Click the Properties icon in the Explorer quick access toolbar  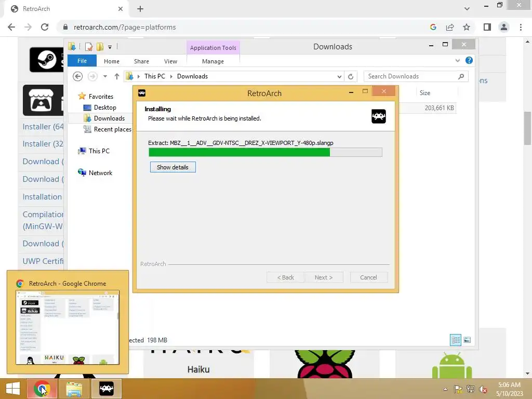tap(88, 46)
